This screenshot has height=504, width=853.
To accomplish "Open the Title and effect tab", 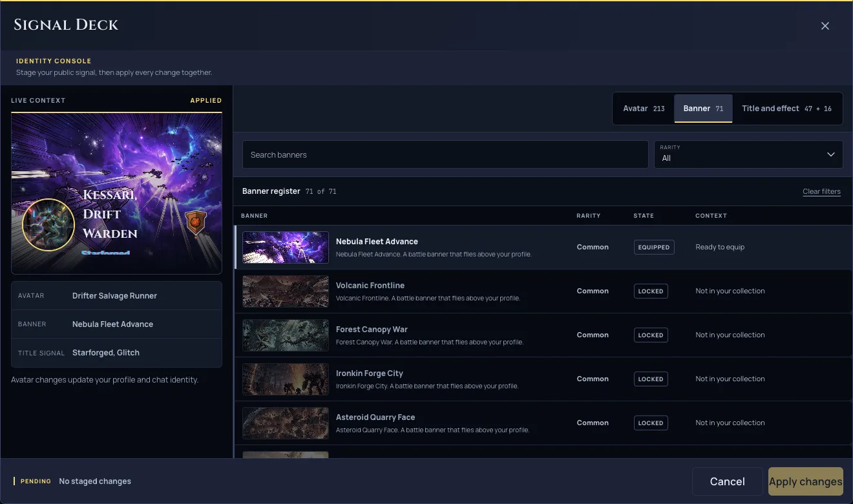I will (786, 109).
